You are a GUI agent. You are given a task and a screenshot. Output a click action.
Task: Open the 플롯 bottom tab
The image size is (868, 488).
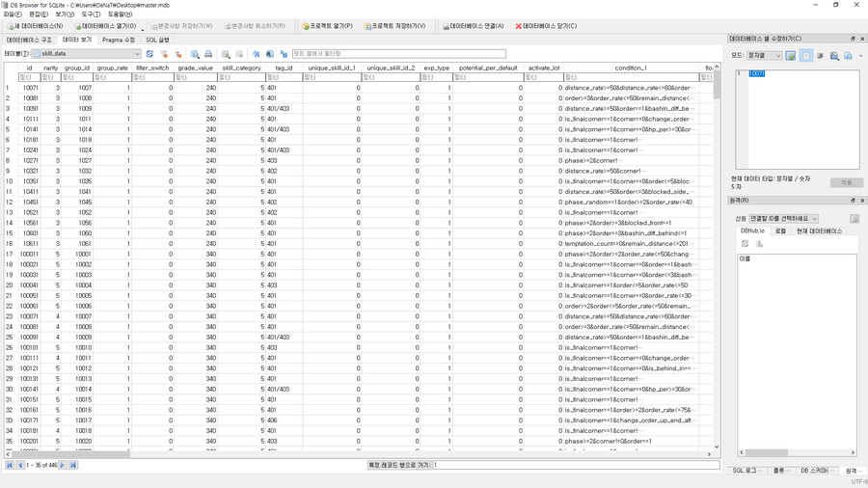(781, 471)
